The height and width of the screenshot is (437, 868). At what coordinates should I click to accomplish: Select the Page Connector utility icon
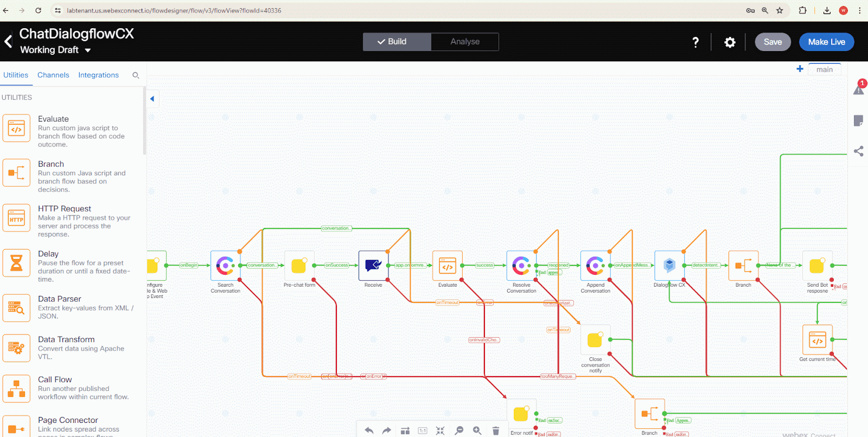point(16,427)
